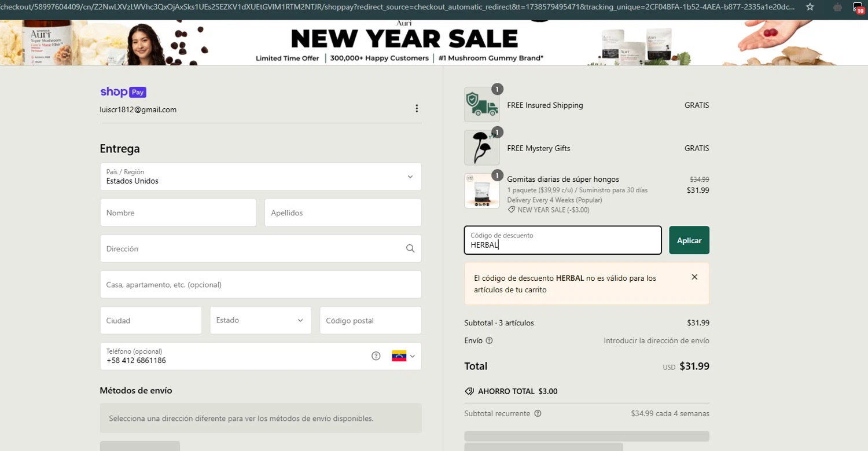The width and height of the screenshot is (868, 451).
Task: Click the Shop Pay logo
Action: (123, 92)
